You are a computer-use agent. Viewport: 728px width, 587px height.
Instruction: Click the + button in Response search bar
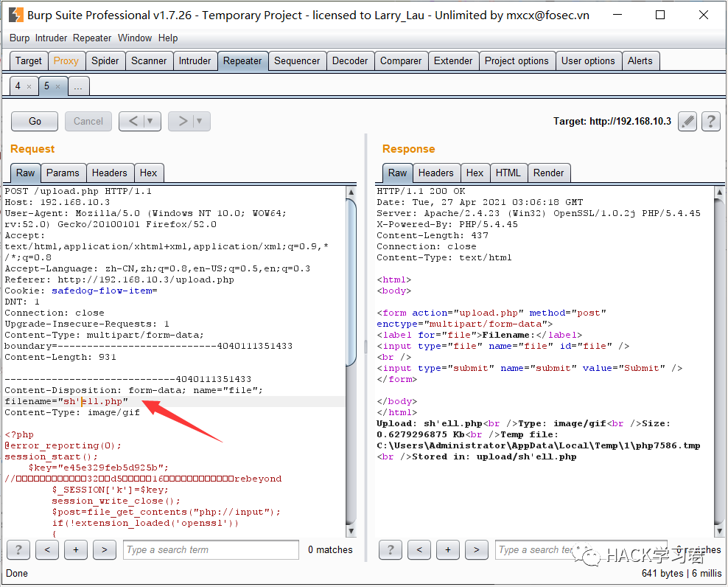click(x=448, y=550)
